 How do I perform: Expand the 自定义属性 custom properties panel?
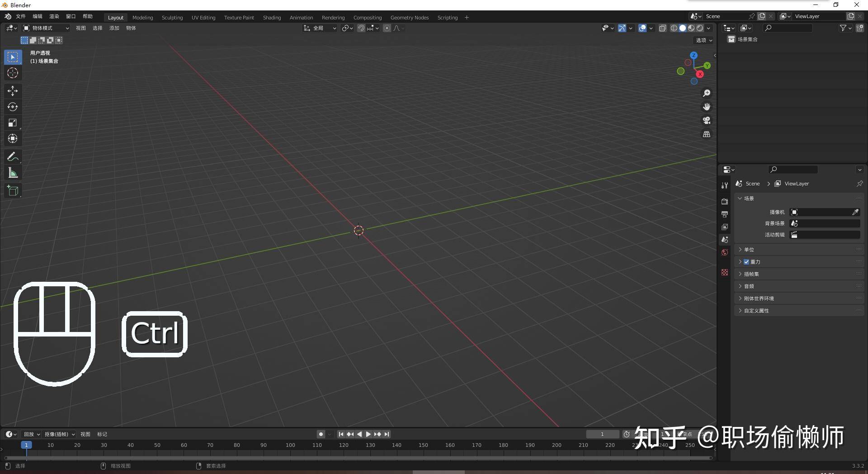tap(799, 311)
